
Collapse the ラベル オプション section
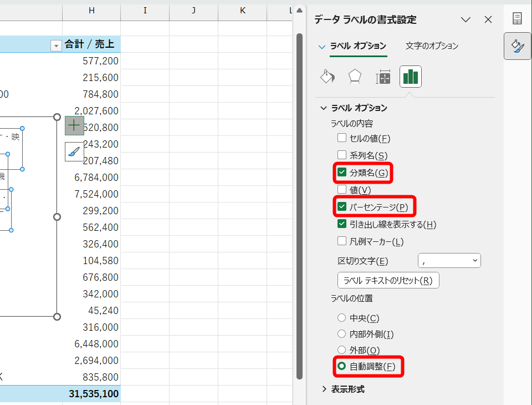[x=323, y=108]
